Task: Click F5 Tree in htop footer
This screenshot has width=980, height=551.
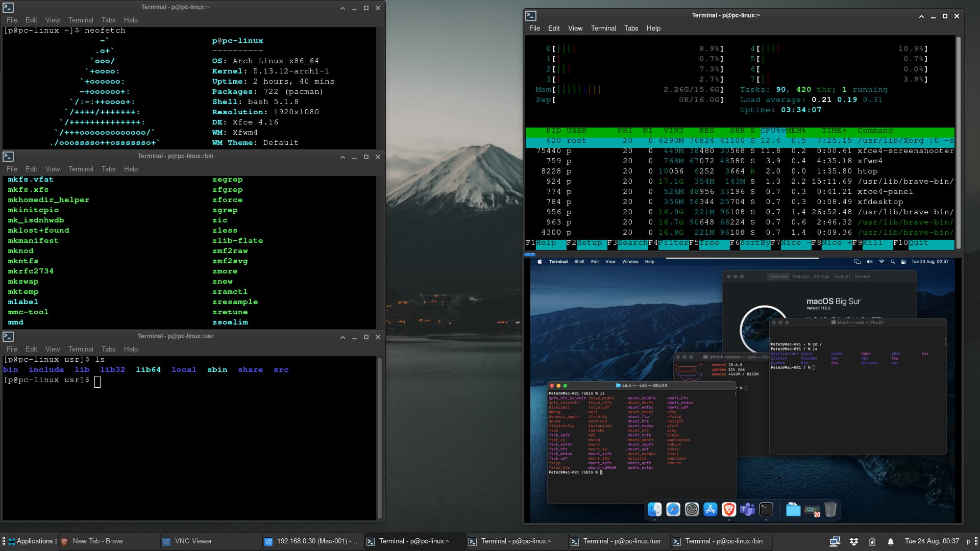Action: (x=709, y=243)
